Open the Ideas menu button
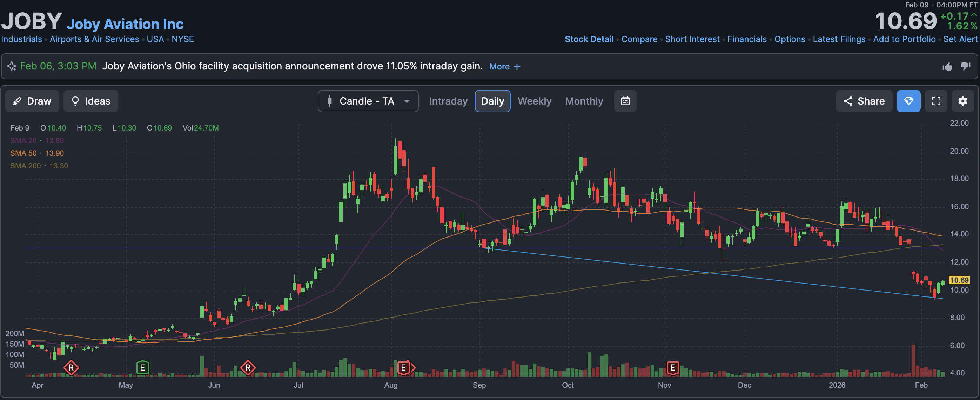 (90, 101)
